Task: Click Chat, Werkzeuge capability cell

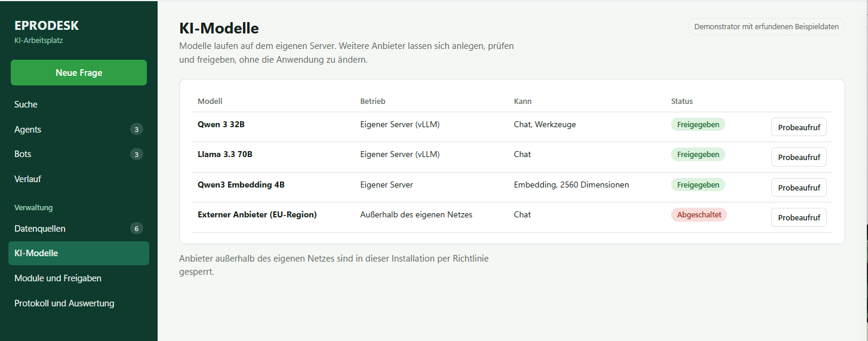Action: [x=545, y=125]
